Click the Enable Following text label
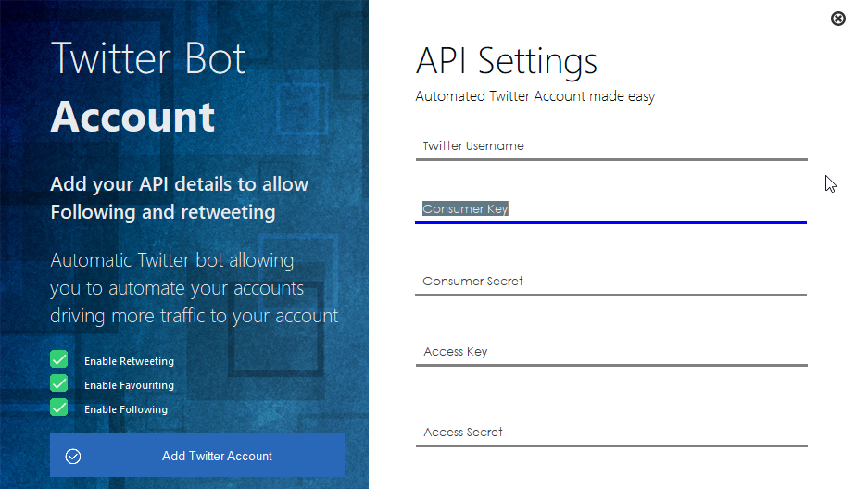 [126, 409]
